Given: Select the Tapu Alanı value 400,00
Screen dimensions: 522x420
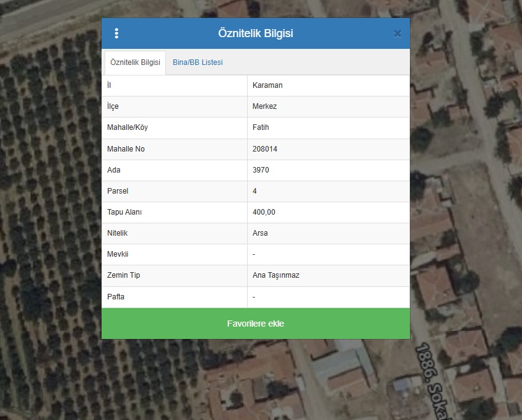Looking at the screenshot, I should point(264,212).
